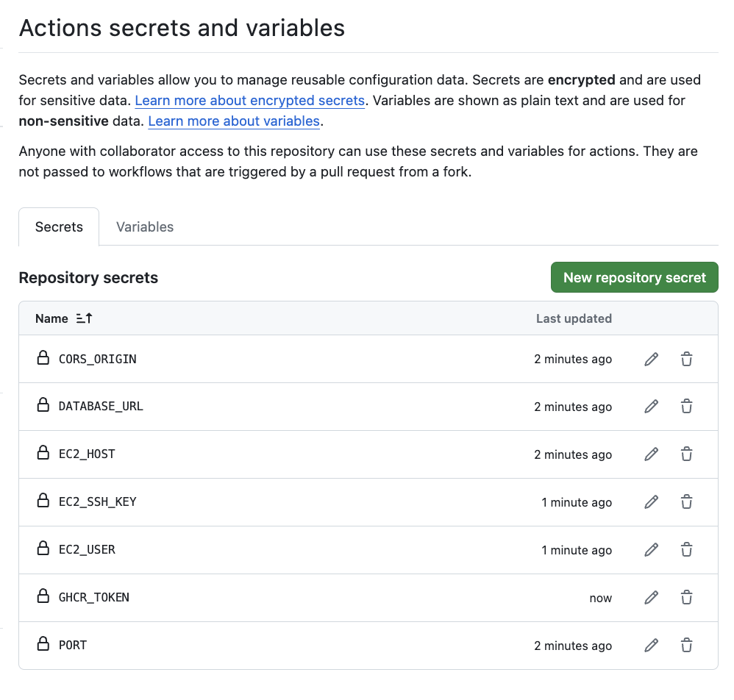This screenshot has height=700, width=734.
Task: Toggle sort order next to Name
Action: (84, 318)
